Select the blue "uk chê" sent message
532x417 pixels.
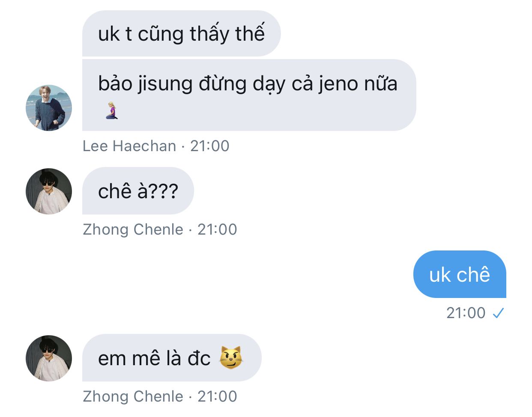[x=460, y=274]
